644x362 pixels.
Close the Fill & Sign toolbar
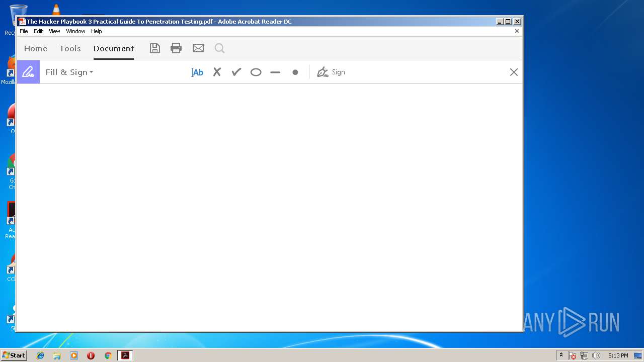[514, 72]
